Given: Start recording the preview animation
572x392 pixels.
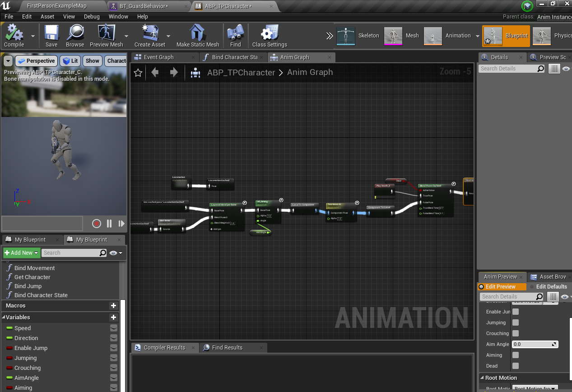Looking at the screenshot, I should pyautogui.click(x=96, y=224).
